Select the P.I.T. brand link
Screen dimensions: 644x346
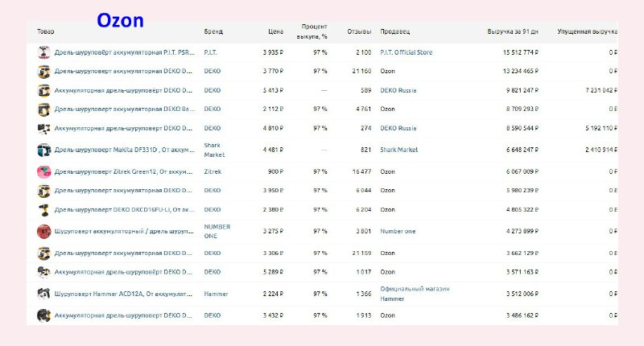click(210, 52)
